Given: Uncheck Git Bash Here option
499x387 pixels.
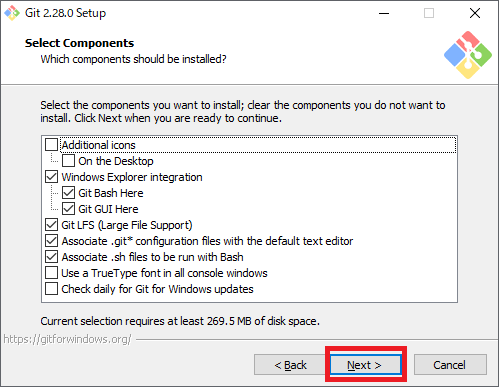Looking at the screenshot, I should [68, 193].
